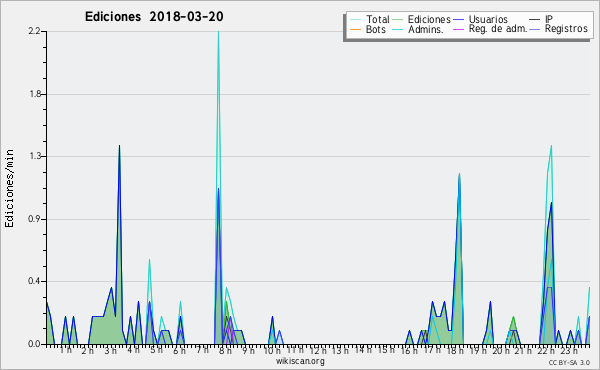600x370 pixels.
Task: Click the '23 h' x-axis label
Action: point(569,351)
